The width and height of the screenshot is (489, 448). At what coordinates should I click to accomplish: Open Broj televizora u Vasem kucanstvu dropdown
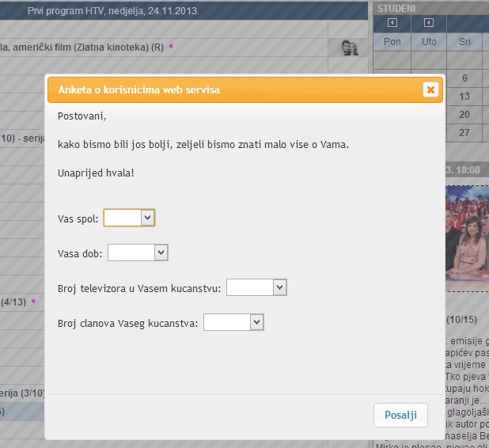pos(256,287)
